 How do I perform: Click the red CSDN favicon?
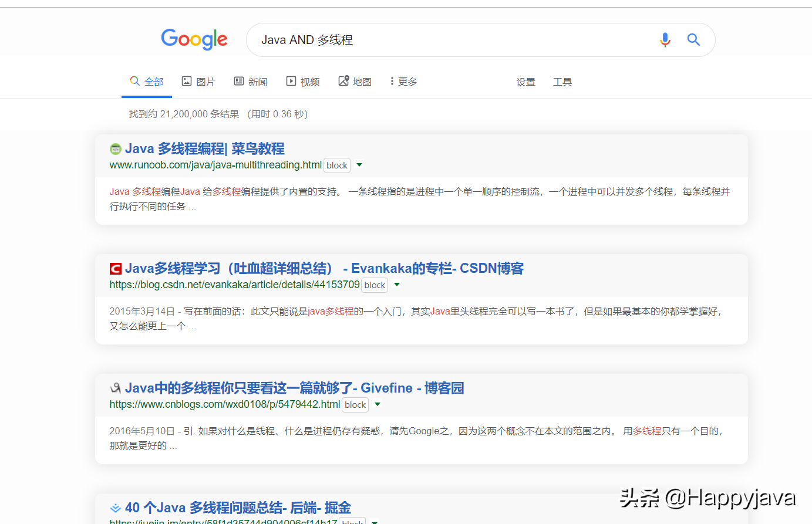tap(116, 269)
